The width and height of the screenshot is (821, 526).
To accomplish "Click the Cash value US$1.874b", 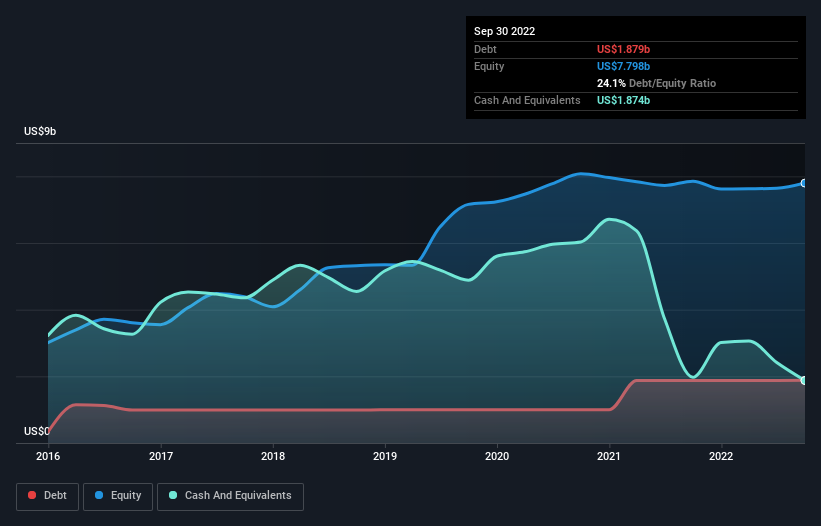I will (x=623, y=100).
